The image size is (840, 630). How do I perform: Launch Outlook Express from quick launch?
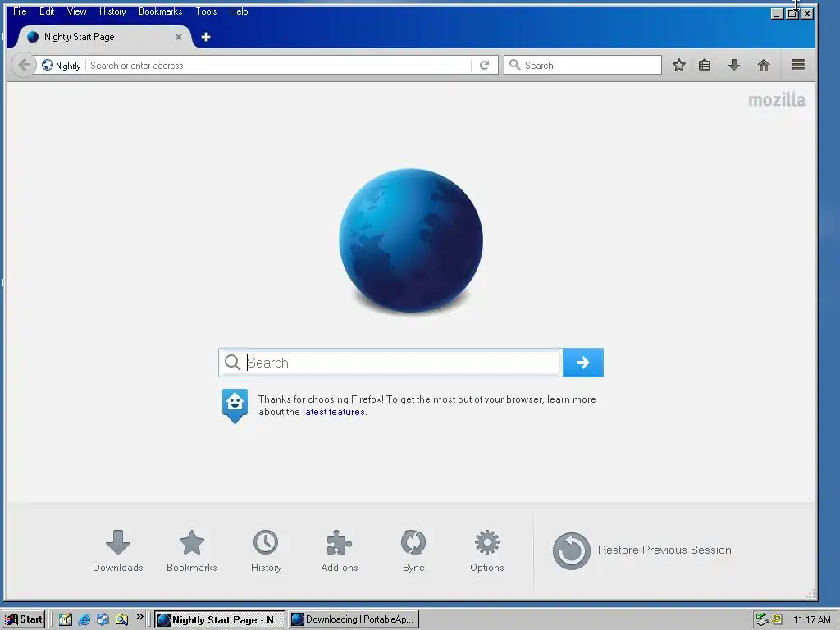click(x=103, y=619)
